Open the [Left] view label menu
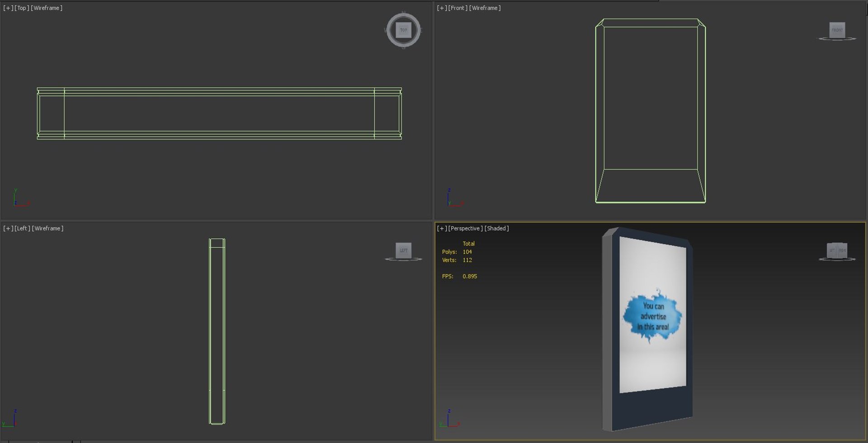 (x=23, y=228)
